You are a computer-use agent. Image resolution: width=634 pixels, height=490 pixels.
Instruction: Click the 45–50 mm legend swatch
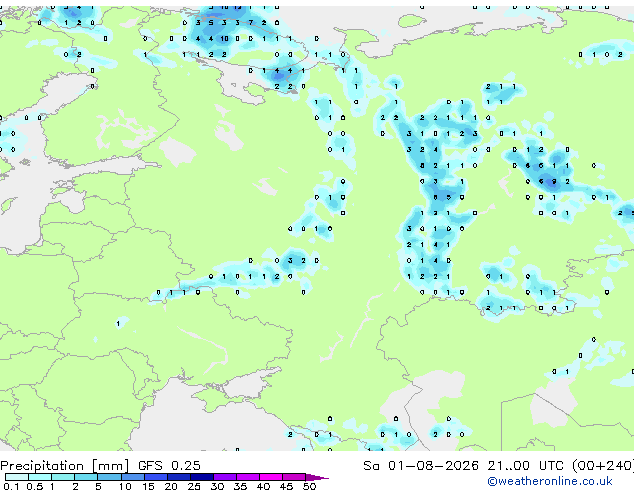click(x=294, y=477)
